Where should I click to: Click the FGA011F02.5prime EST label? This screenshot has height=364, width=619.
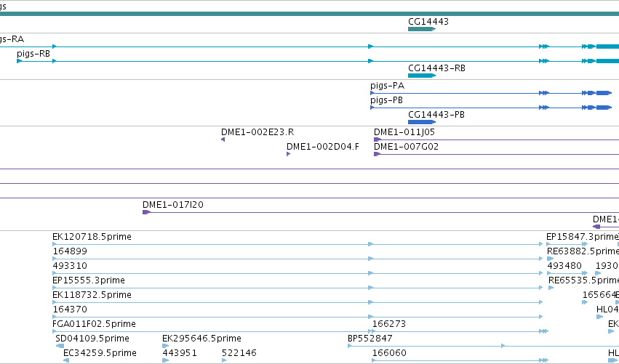coord(94,324)
